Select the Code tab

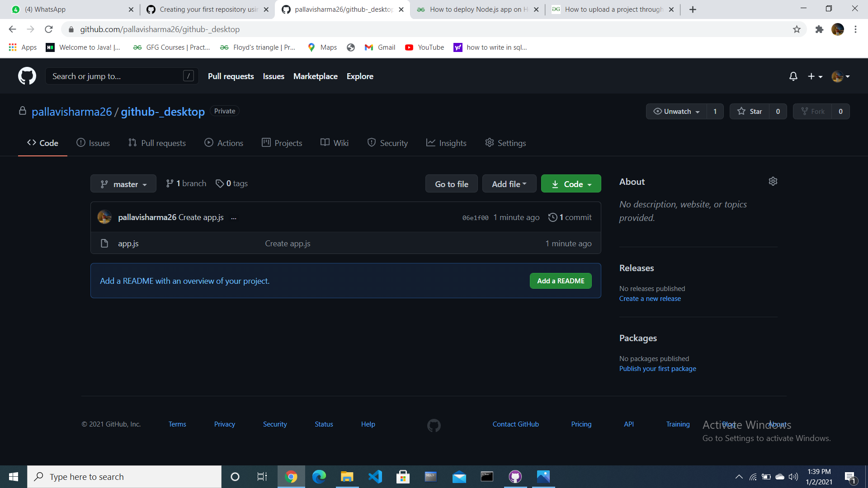click(x=48, y=143)
